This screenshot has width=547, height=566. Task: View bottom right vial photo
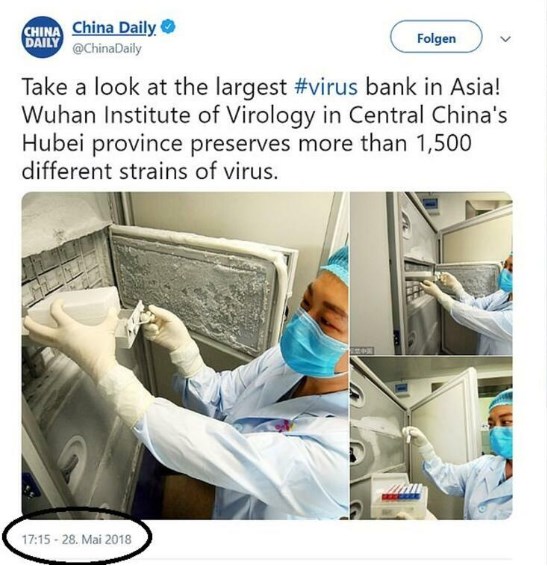[431, 438]
